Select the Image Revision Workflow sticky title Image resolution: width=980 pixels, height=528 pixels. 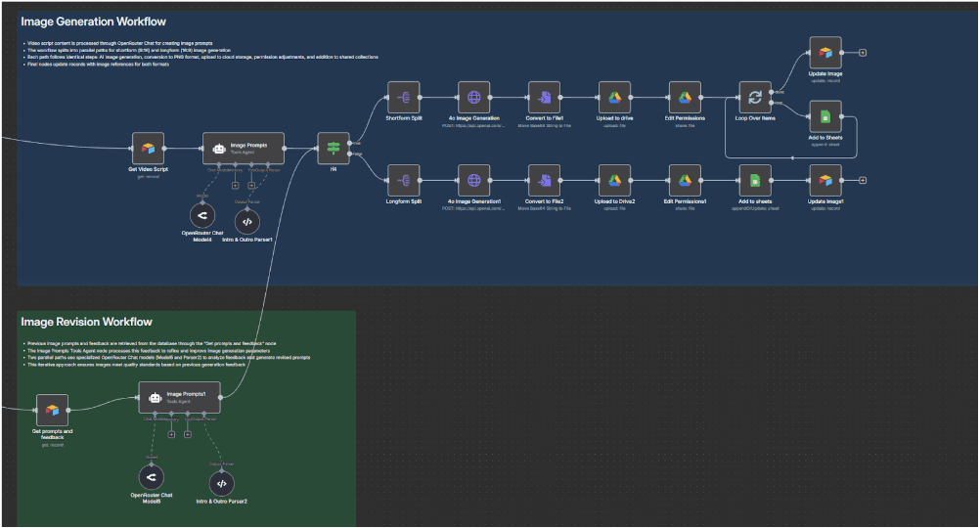click(86, 322)
